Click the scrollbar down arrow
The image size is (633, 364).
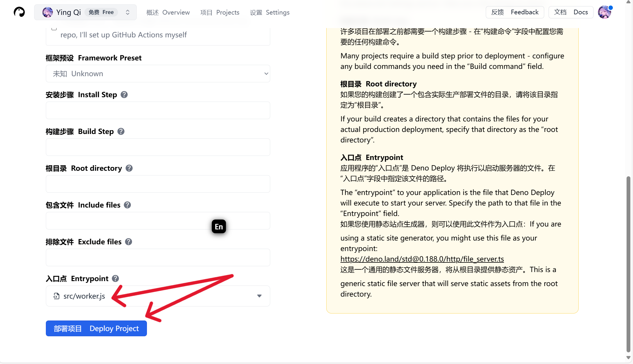tap(628, 358)
